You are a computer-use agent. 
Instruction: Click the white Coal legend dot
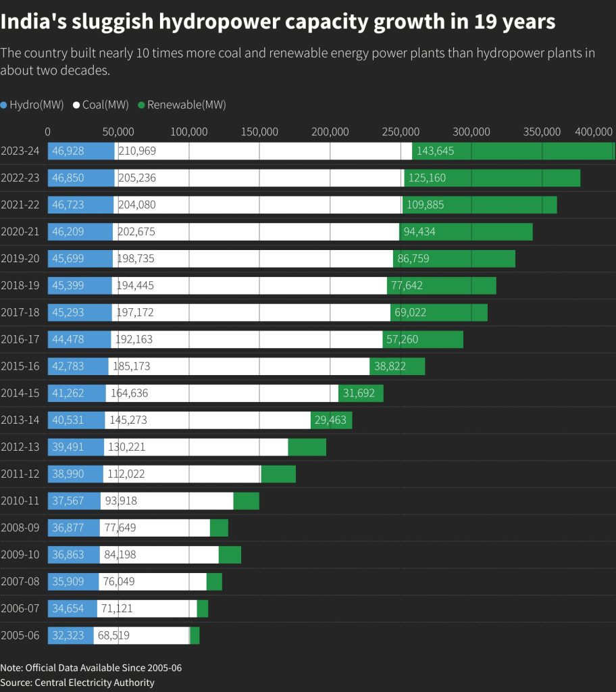(77, 105)
